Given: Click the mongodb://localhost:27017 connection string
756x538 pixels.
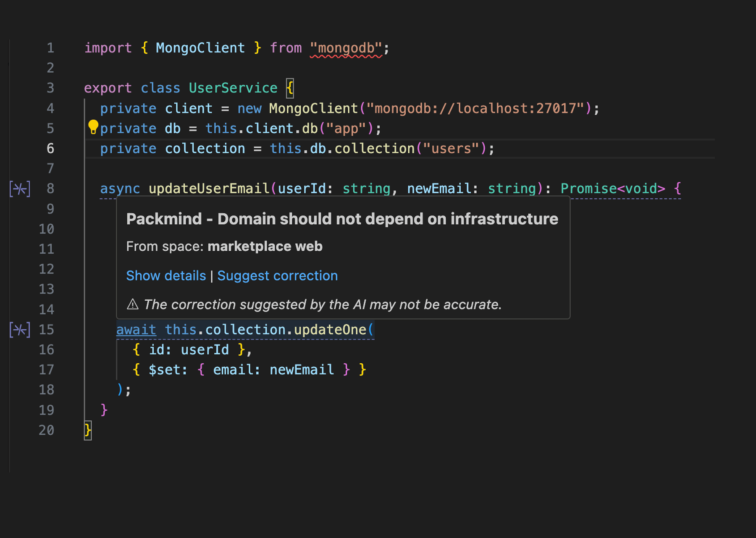Looking at the screenshot, I should 475,108.
